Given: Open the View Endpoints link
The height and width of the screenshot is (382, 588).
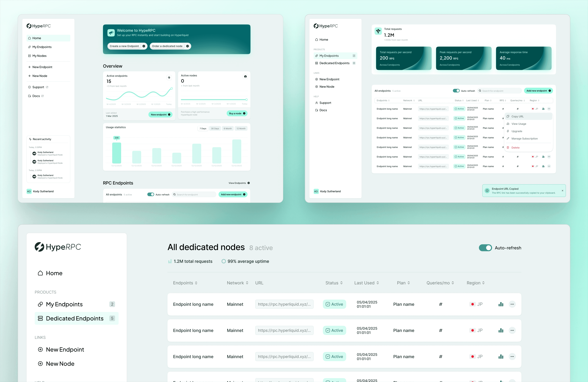Looking at the screenshot, I should point(239,183).
